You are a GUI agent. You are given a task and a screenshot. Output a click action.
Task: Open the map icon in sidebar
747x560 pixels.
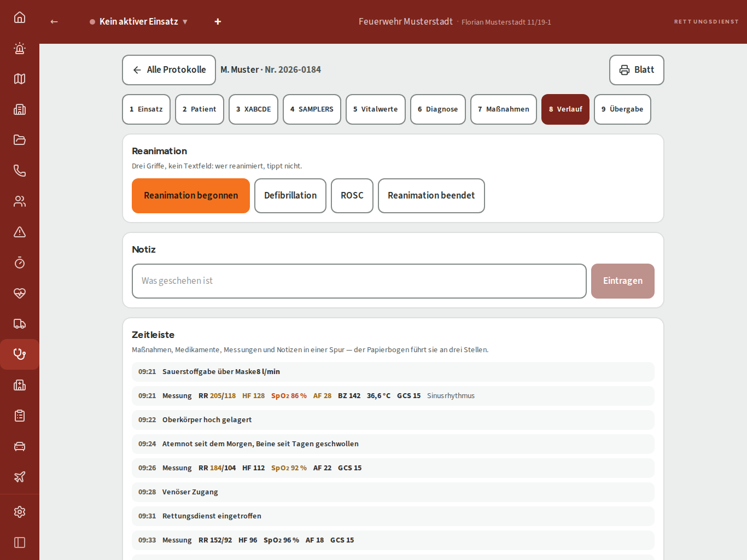(20, 79)
